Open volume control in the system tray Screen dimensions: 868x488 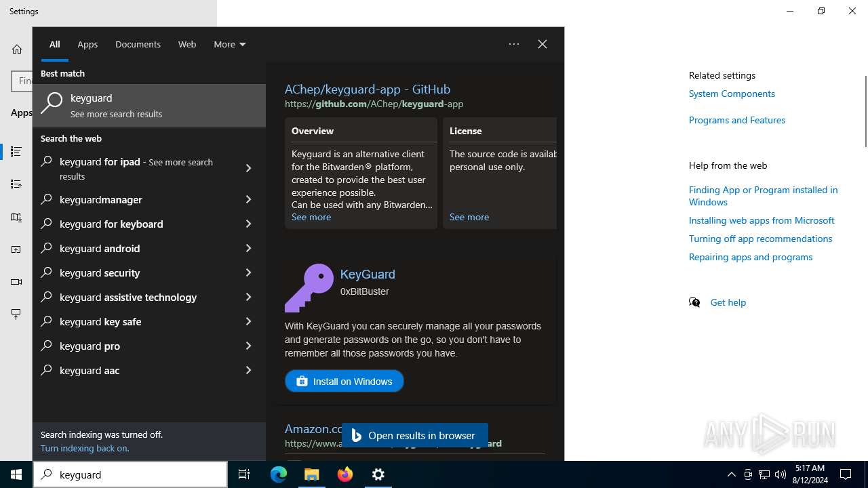781,474
